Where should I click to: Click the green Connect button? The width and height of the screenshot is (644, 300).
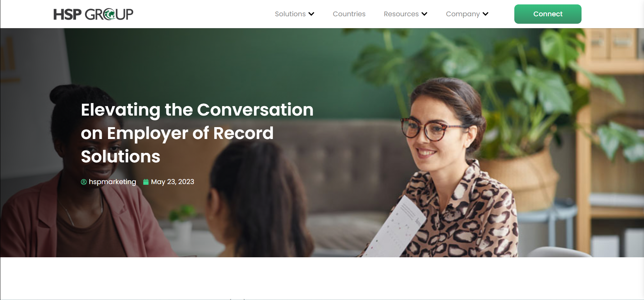pos(548,14)
